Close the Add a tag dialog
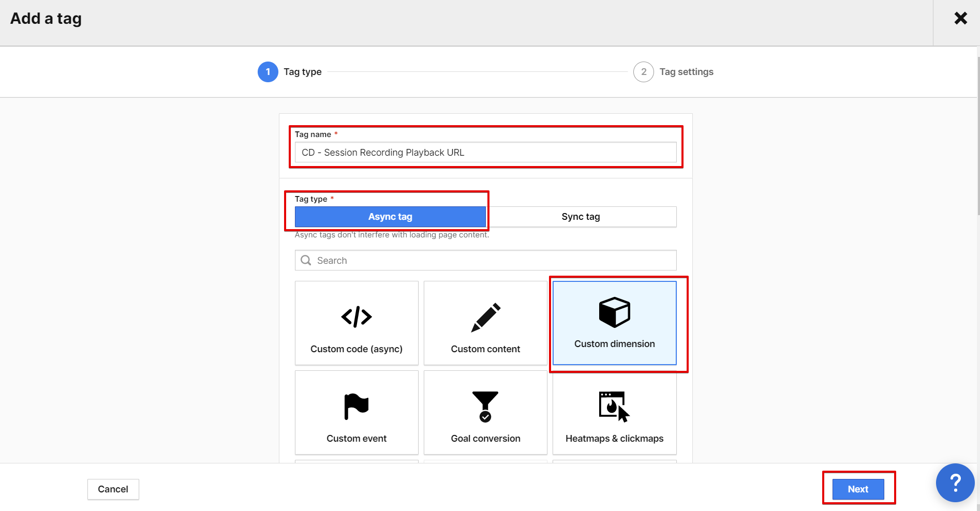980x511 pixels. point(961,18)
